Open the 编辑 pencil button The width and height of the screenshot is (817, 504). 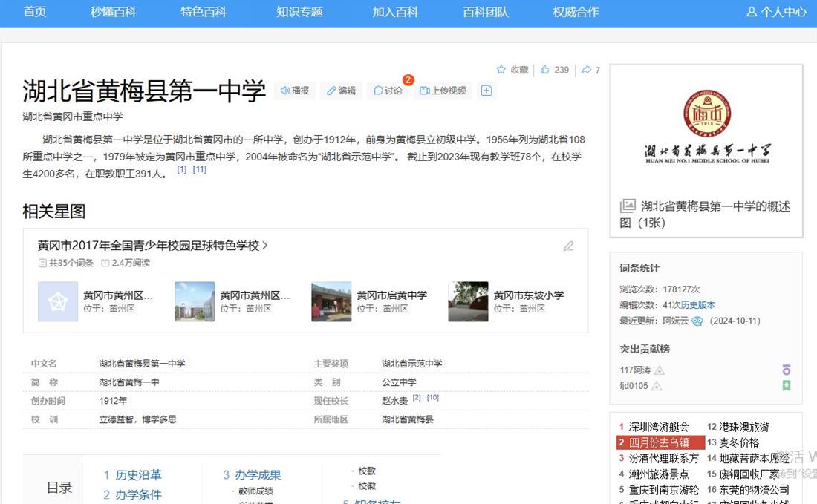tap(341, 91)
